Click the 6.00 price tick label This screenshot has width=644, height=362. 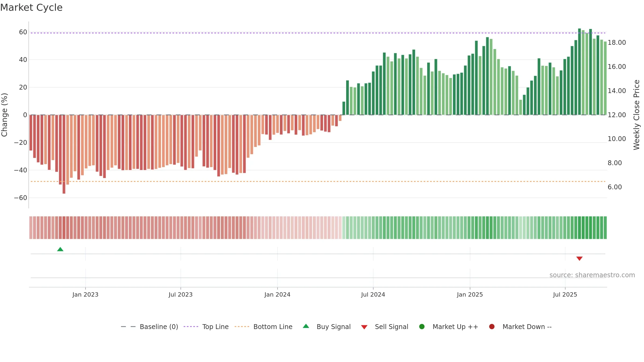click(615, 187)
